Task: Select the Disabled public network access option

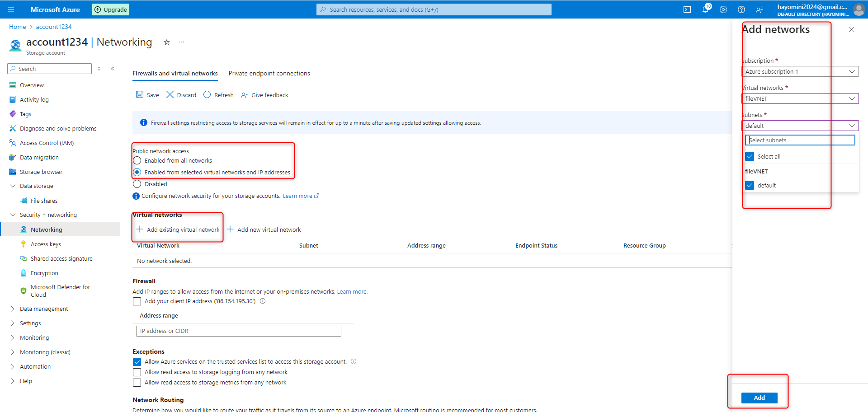Action: coord(137,184)
